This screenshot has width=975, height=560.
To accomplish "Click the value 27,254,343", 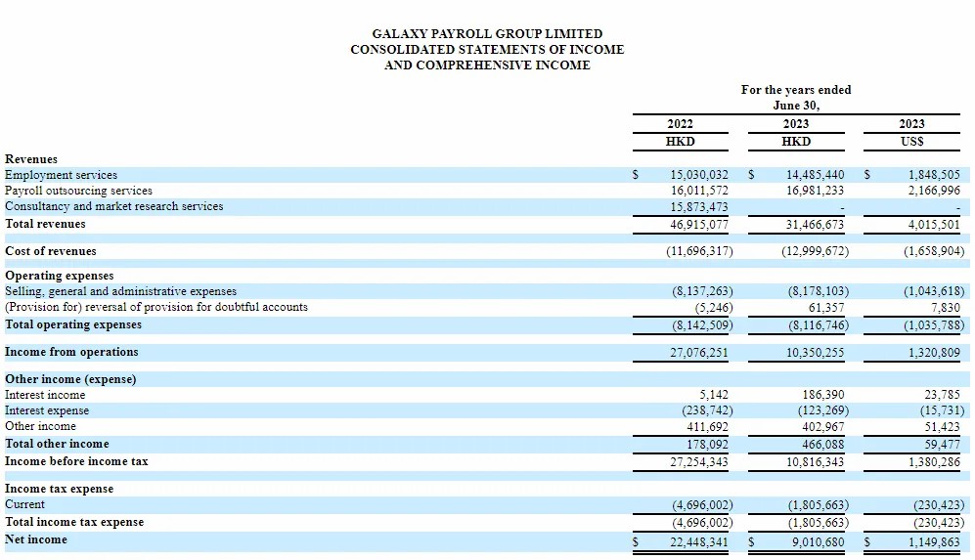I will [699, 462].
